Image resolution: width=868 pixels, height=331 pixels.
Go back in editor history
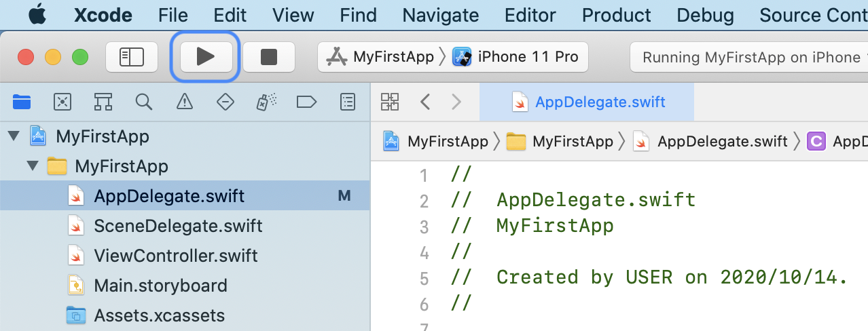pos(426,102)
